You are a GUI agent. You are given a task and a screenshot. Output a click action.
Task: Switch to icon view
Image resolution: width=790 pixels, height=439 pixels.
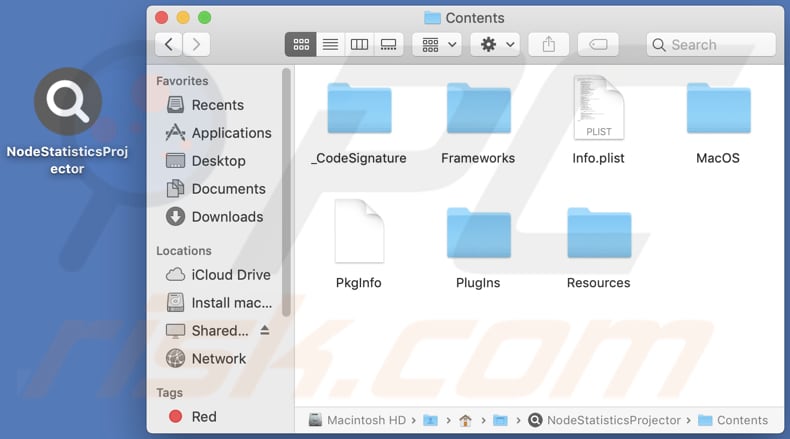pyautogui.click(x=301, y=44)
